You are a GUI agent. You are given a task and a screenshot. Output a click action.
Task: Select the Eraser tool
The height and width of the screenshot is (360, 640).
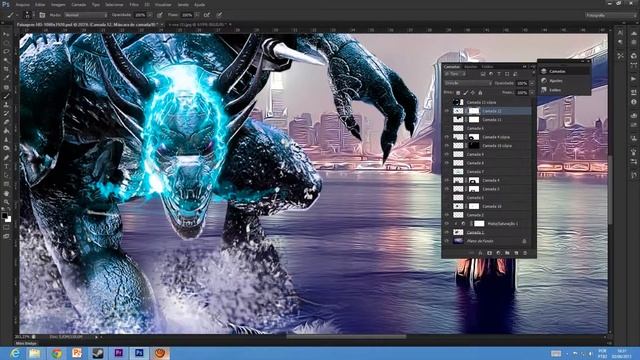coord(6,122)
